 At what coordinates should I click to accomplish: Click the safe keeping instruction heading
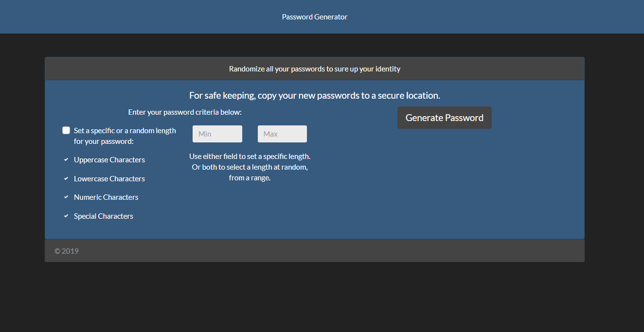315,95
